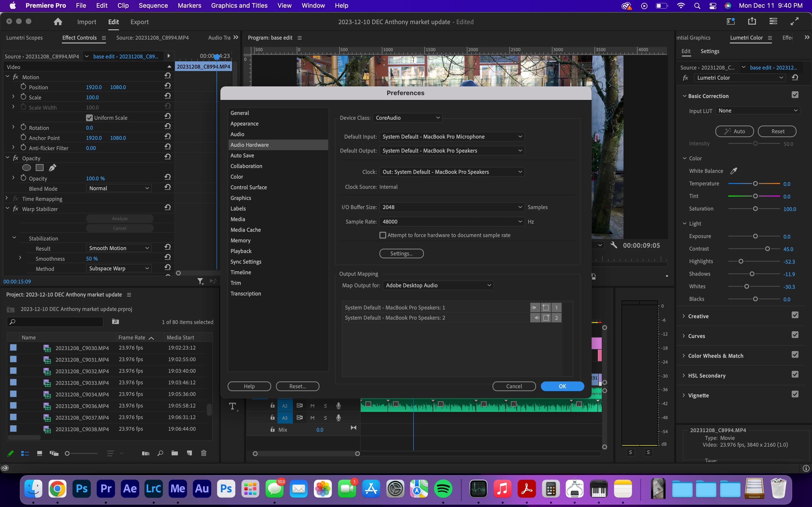The width and height of the screenshot is (812, 507).
Task: Click the Contrast slider handle
Action: point(767,249)
